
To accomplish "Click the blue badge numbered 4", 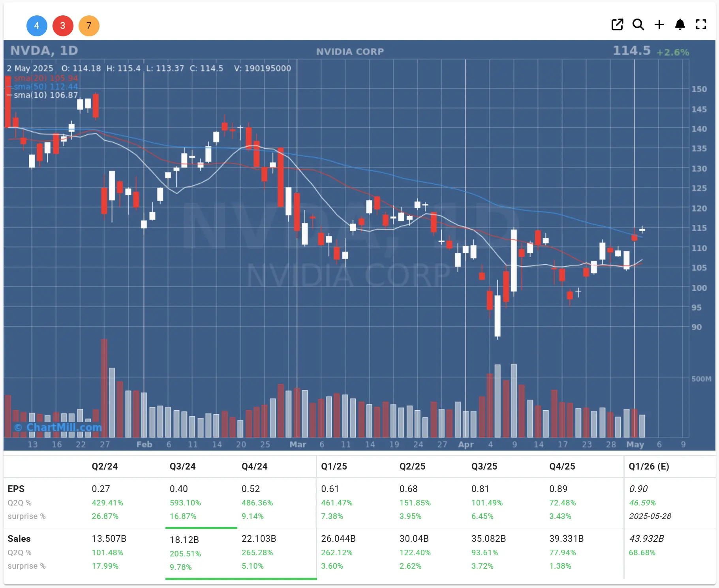I will coord(37,26).
